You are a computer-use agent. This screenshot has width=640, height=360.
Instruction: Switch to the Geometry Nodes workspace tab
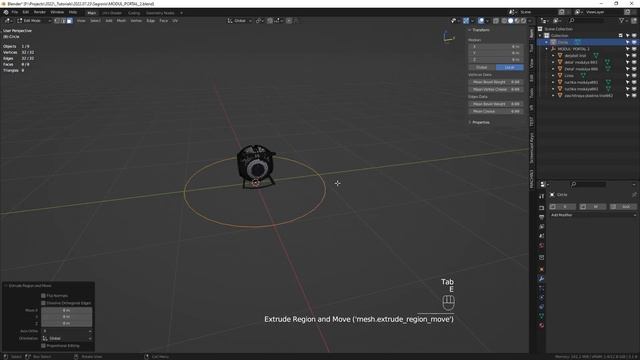pos(160,13)
